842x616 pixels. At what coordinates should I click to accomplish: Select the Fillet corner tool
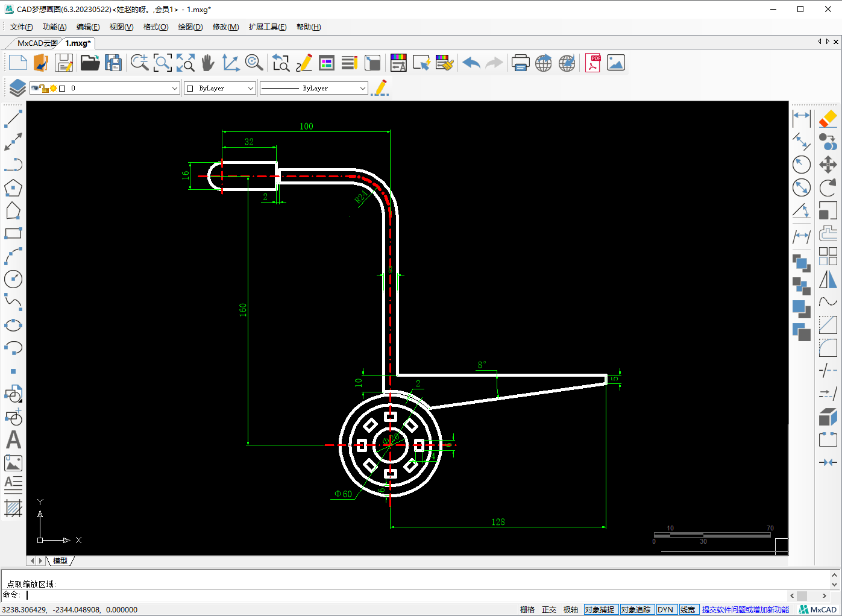pyautogui.click(x=828, y=348)
